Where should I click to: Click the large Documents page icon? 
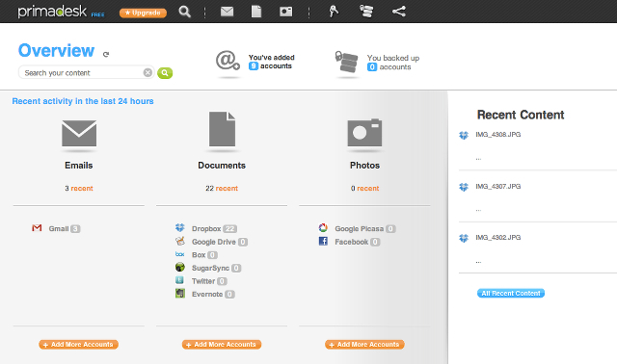click(x=222, y=129)
